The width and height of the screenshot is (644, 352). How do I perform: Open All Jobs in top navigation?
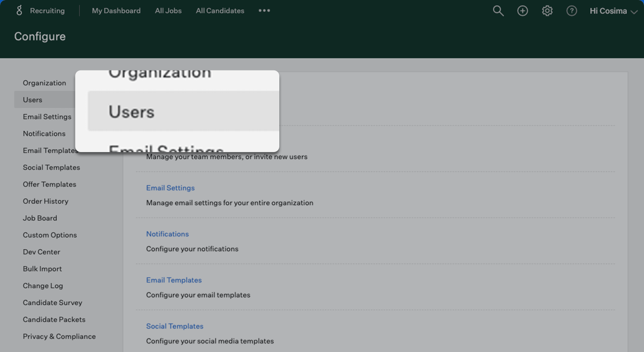click(168, 10)
